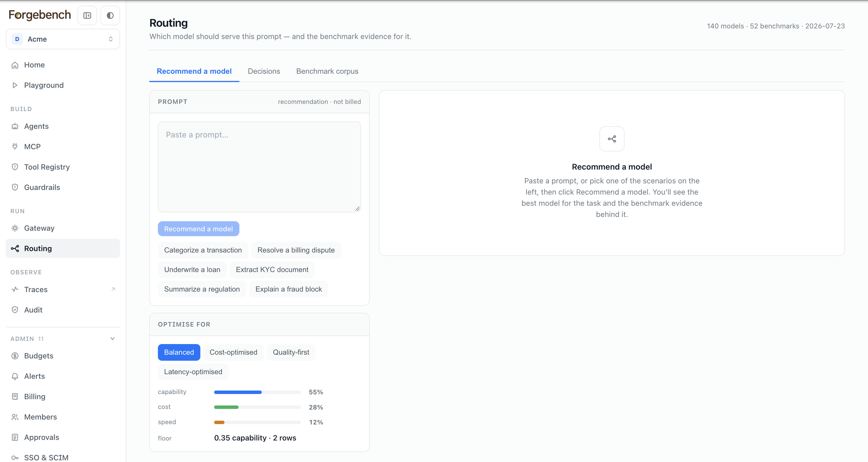
Task: Select the Cost-optimised mode
Action: pyautogui.click(x=233, y=352)
